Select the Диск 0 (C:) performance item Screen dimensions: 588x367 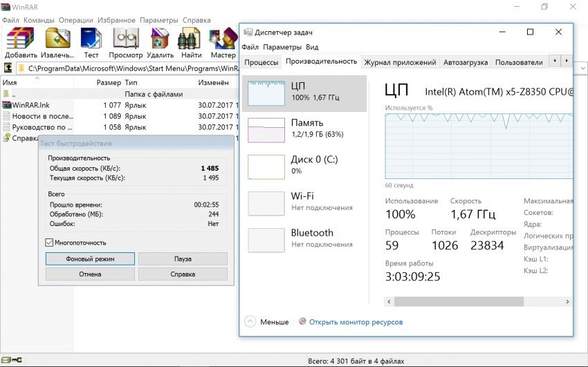click(304, 167)
